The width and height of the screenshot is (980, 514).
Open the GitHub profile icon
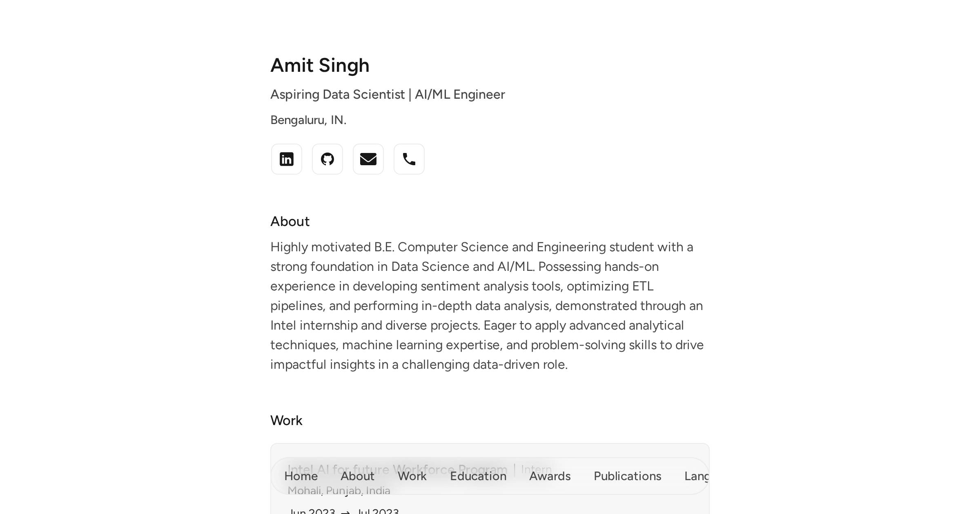point(327,159)
